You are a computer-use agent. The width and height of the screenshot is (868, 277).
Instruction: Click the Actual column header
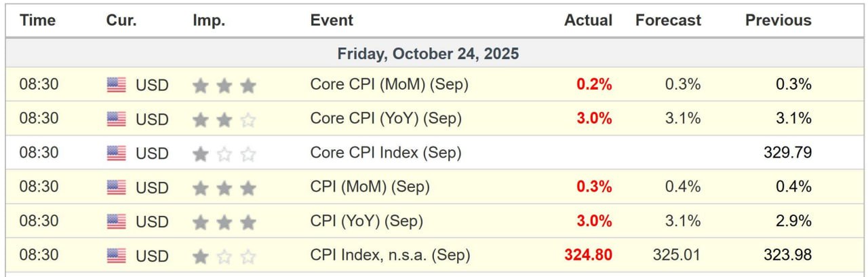[588, 20]
